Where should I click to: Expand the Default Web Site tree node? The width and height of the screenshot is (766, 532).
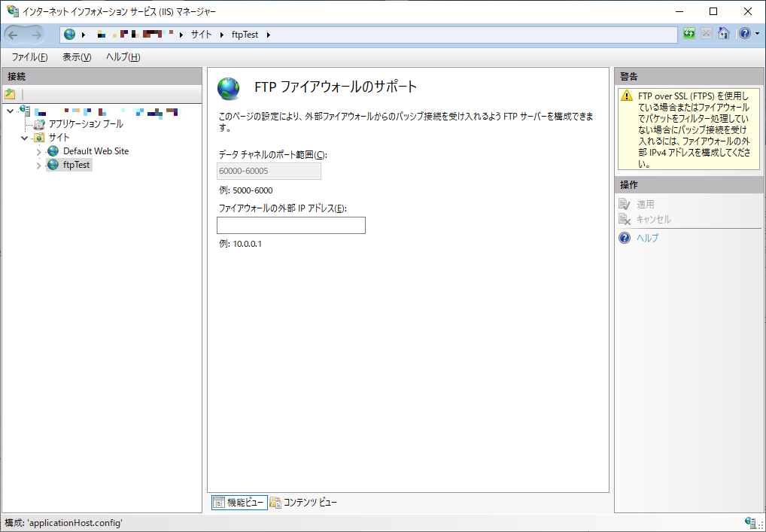[x=38, y=150]
